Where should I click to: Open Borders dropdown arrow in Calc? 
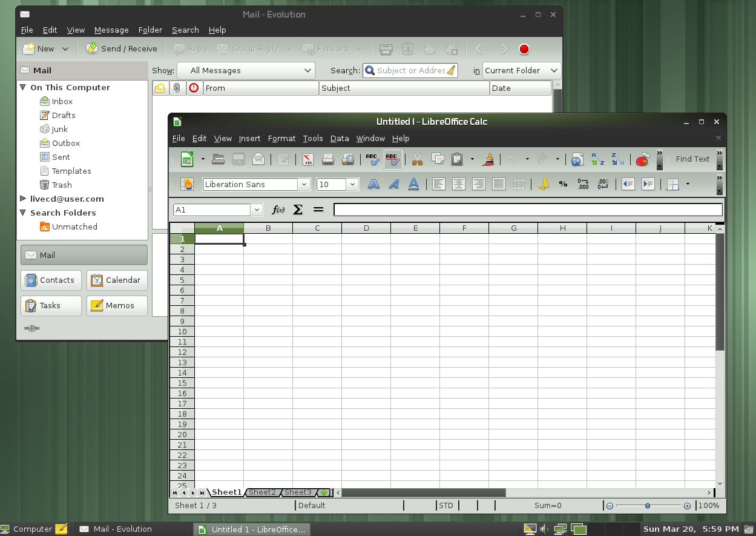coord(688,184)
